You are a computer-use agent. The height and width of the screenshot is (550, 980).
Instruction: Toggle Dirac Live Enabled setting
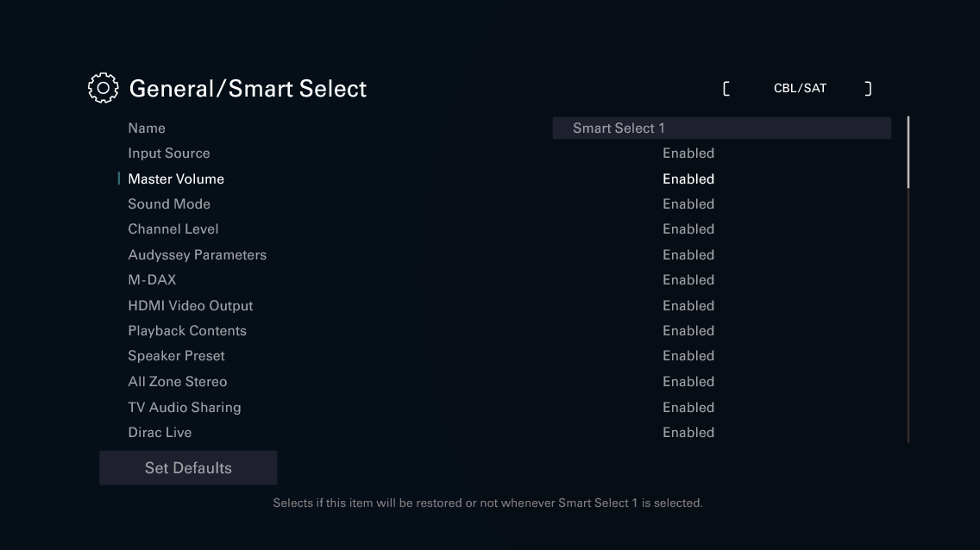click(688, 432)
